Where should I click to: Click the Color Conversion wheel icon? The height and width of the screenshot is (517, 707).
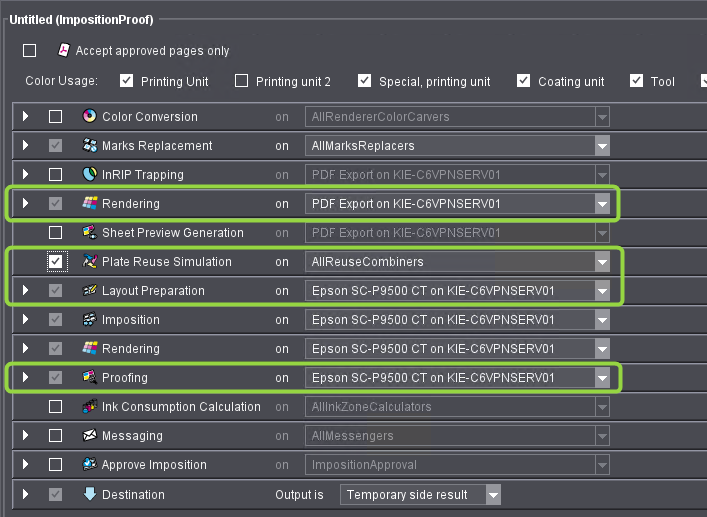pyautogui.click(x=89, y=117)
